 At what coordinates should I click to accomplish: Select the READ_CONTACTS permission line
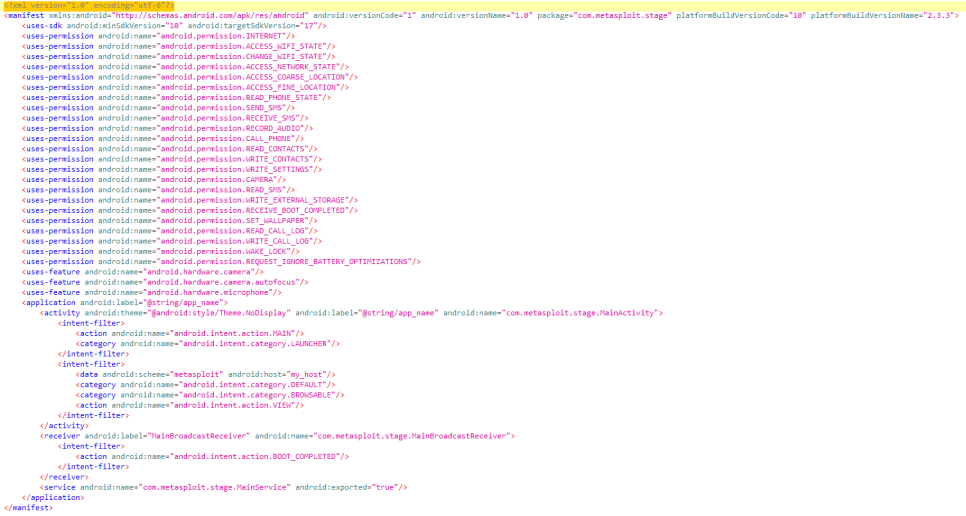tap(169, 149)
